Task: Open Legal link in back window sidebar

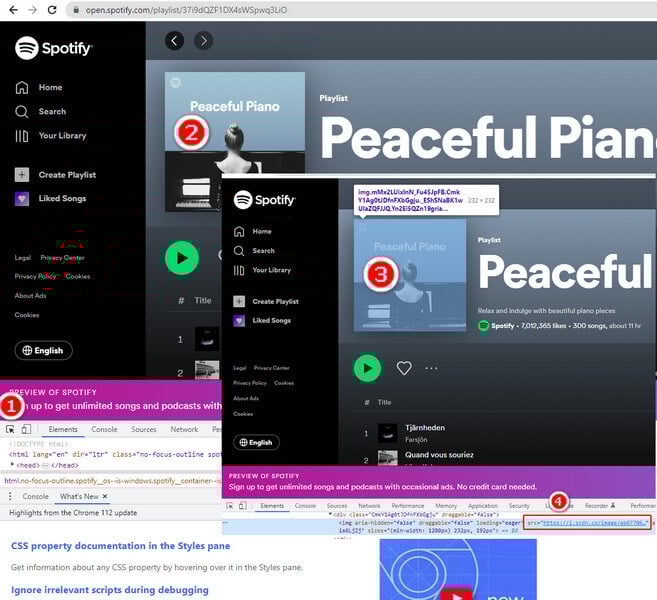Action: pyautogui.click(x=23, y=258)
